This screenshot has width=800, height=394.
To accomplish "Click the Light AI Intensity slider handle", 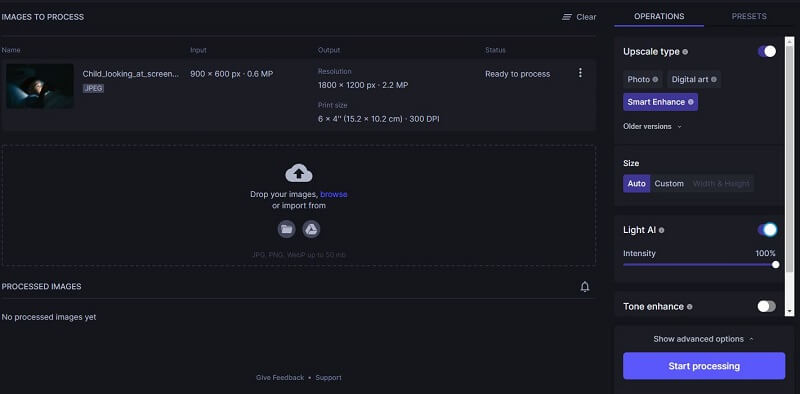I will click(776, 264).
